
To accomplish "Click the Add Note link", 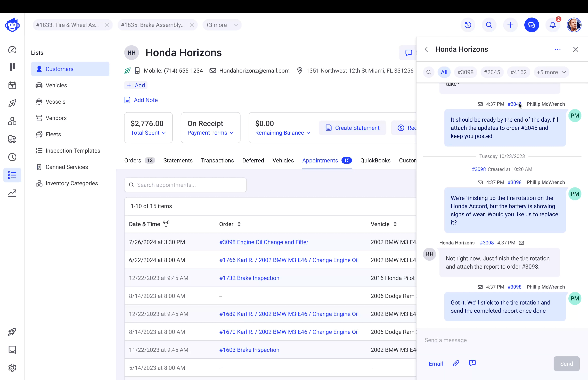I will coord(141,100).
